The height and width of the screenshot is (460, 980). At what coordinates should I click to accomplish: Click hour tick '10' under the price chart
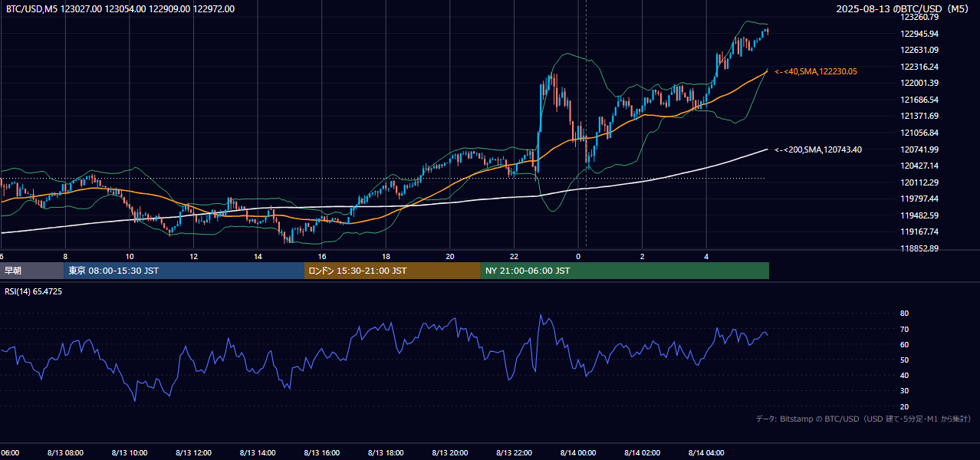coord(130,256)
